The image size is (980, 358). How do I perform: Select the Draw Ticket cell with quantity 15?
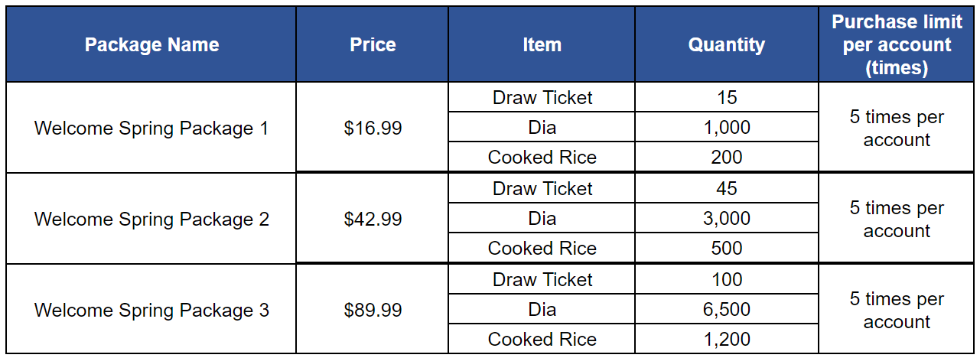click(x=542, y=97)
